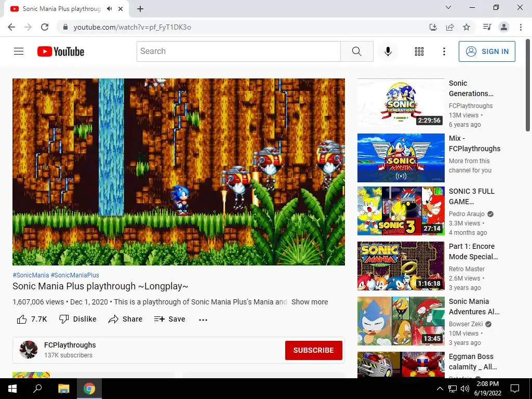532x399 pixels.
Task: Open taskbar clock and date
Action: tap(487, 389)
